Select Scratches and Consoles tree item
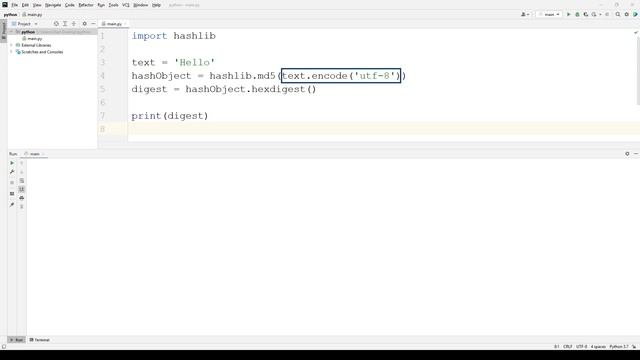This screenshot has width=640, height=360. (39, 52)
